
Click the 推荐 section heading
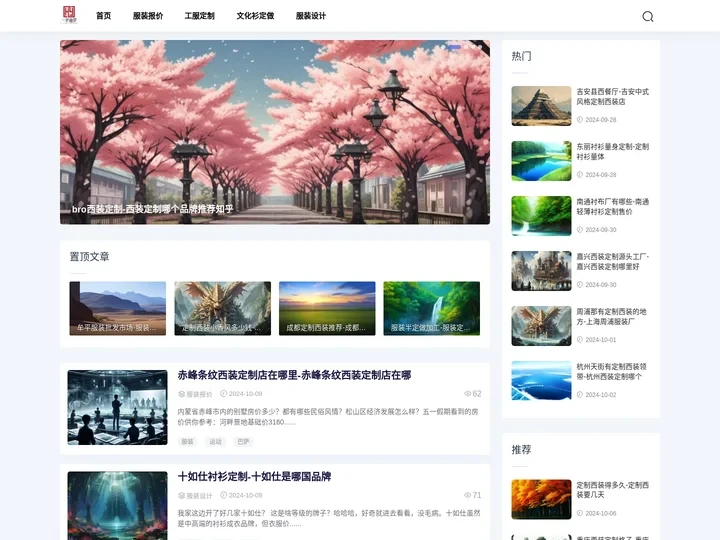pos(522,450)
